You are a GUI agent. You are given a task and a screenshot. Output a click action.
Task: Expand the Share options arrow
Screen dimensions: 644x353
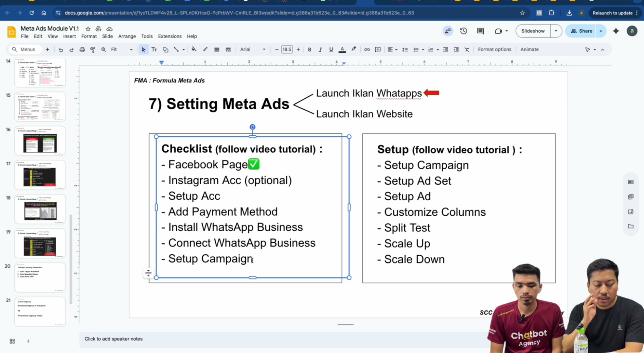coord(601,31)
